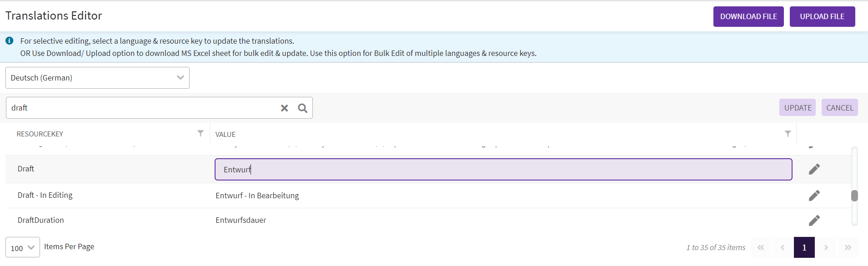Edit the Draft - In Editing translation
The width and height of the screenshot is (868, 266).
click(x=814, y=196)
